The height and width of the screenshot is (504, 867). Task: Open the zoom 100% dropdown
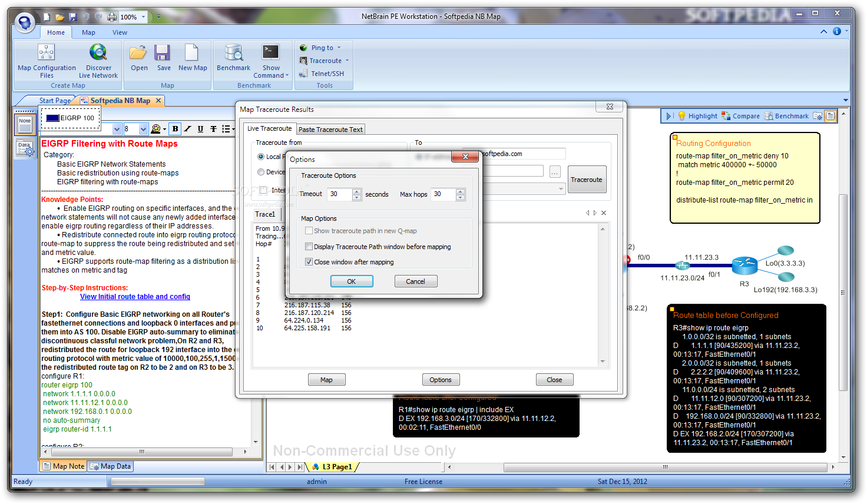(143, 17)
